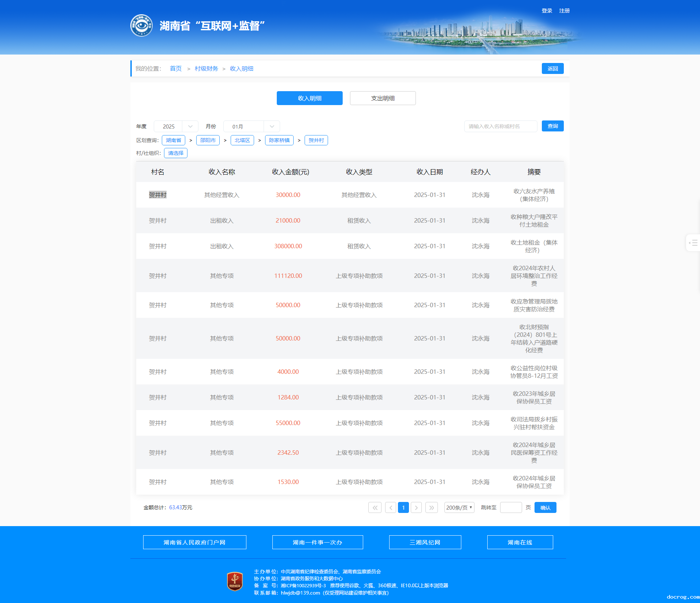Go to next page arrow

click(416, 507)
